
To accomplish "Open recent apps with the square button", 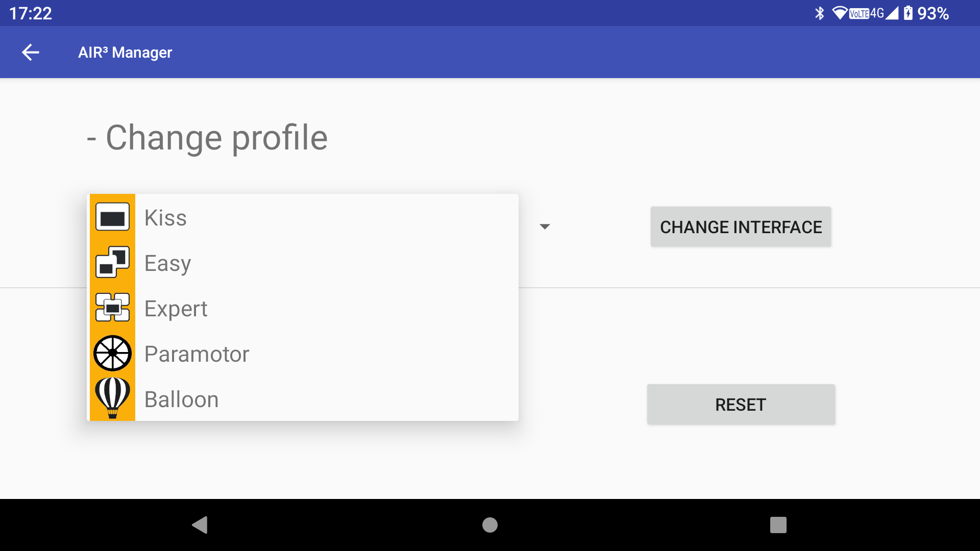I will [x=778, y=525].
